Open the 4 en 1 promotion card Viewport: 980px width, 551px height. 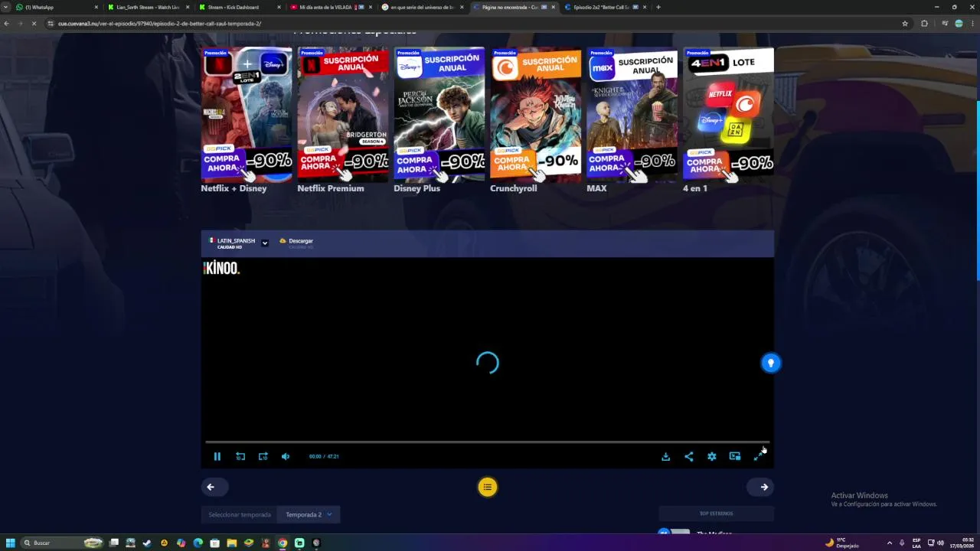pyautogui.click(x=728, y=115)
